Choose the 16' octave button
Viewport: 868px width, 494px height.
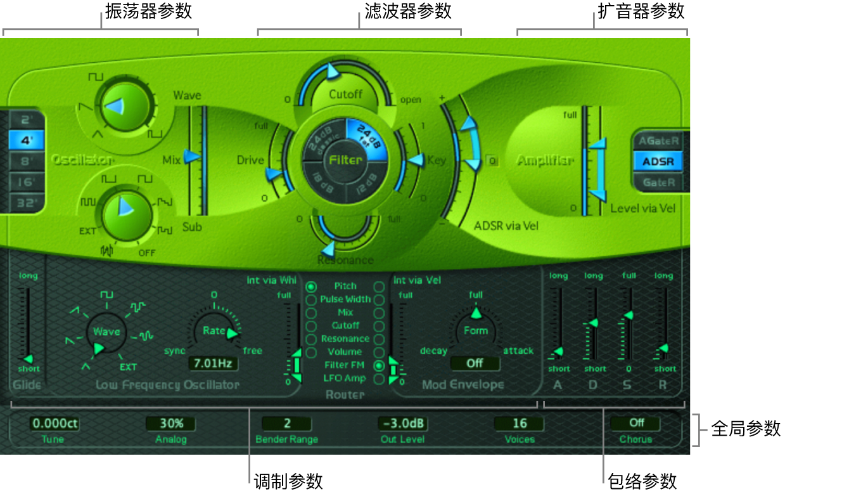pyautogui.click(x=27, y=183)
